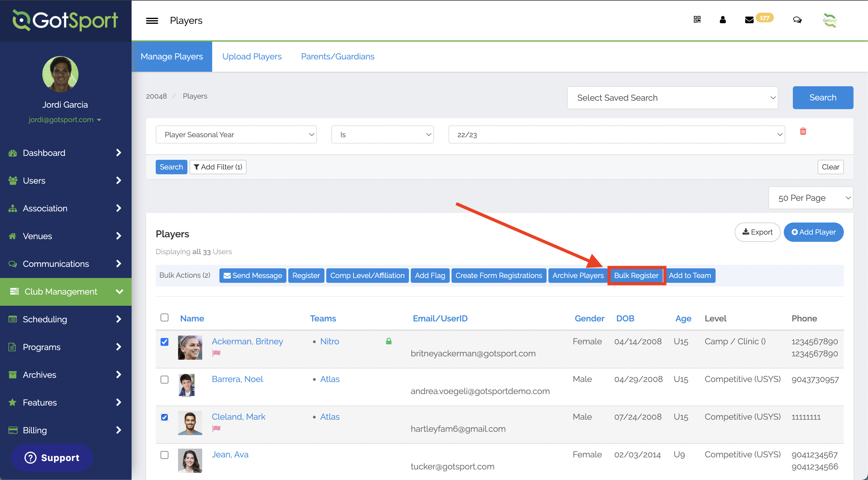Open the 50 Per Page dropdown

[x=811, y=198]
